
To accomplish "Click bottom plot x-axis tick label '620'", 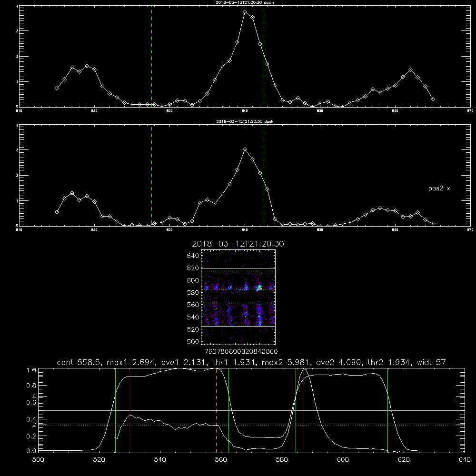I will pyautogui.click(x=404, y=460).
